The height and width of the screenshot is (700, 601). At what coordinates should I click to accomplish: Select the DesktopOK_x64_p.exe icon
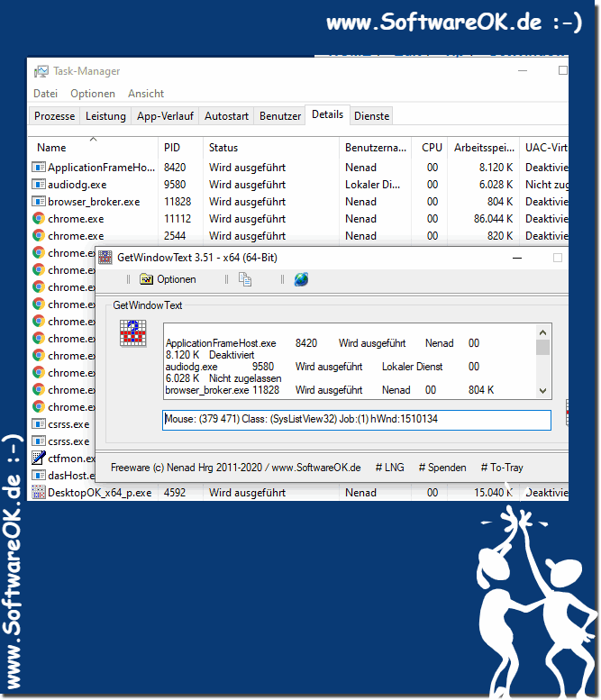point(39,493)
